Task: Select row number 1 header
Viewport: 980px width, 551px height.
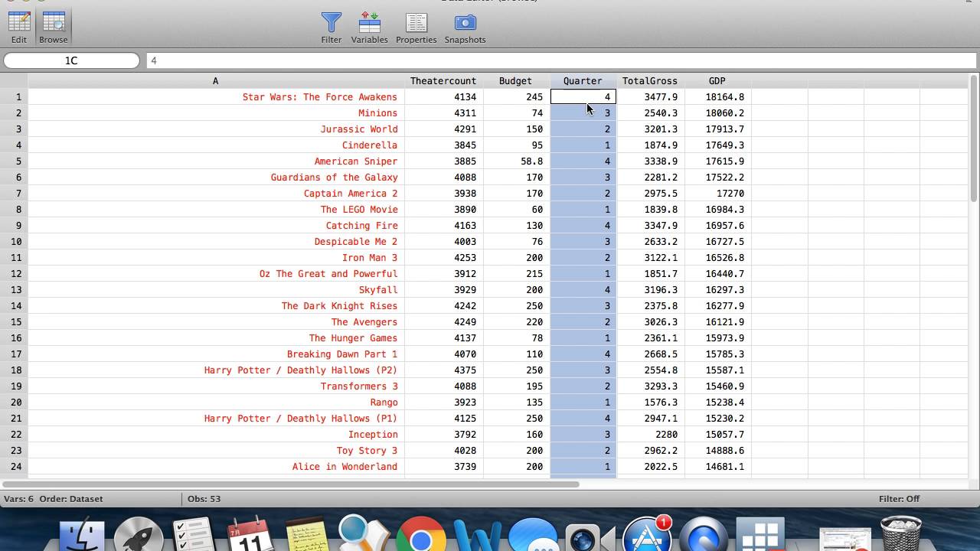Action: 14,96
